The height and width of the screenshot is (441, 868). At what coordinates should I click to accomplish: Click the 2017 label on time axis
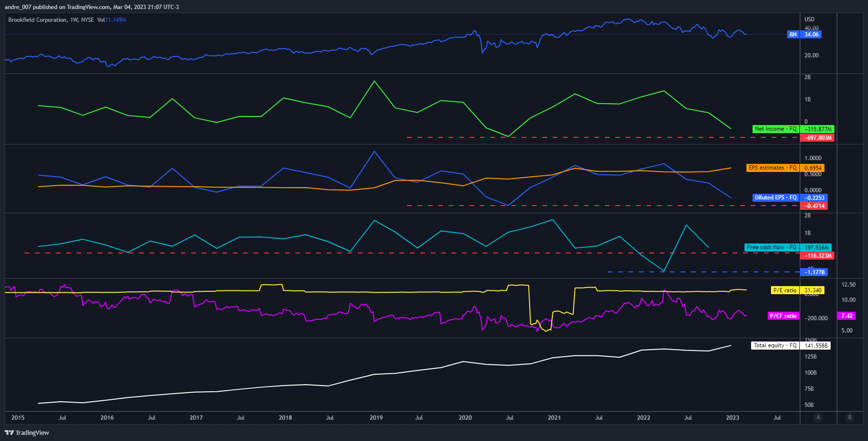click(196, 418)
